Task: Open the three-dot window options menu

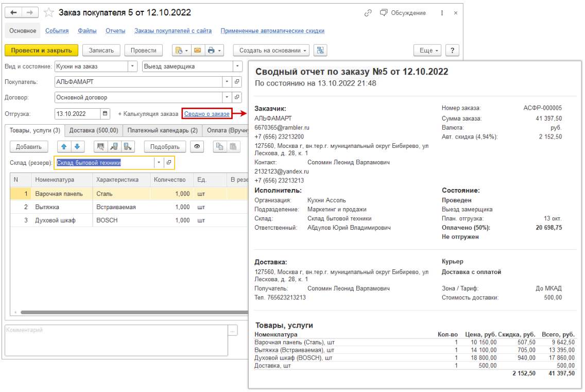Action: point(442,13)
